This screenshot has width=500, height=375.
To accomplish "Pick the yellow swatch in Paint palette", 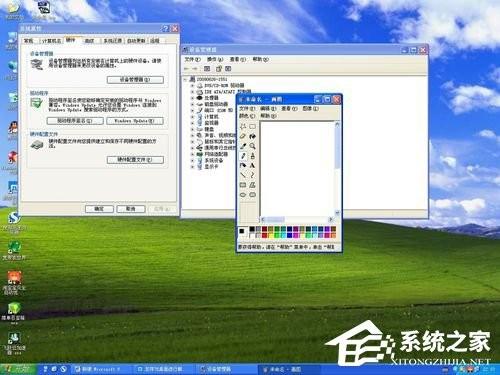I will pos(271,235).
